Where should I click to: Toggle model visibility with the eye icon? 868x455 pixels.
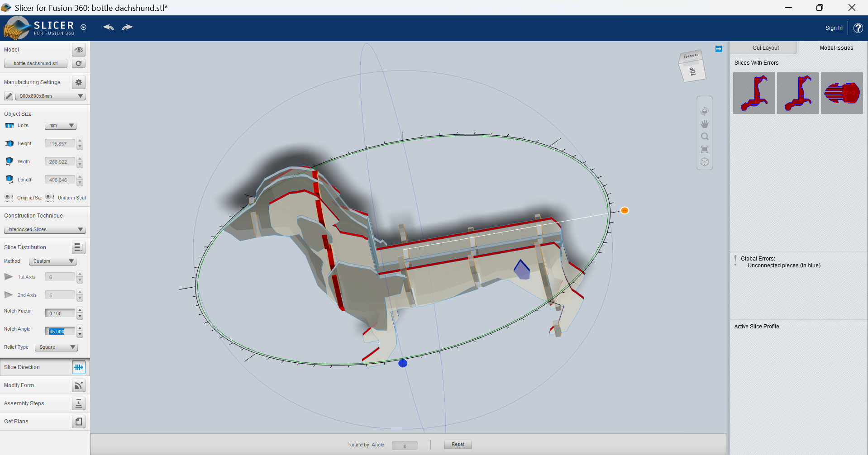79,50
